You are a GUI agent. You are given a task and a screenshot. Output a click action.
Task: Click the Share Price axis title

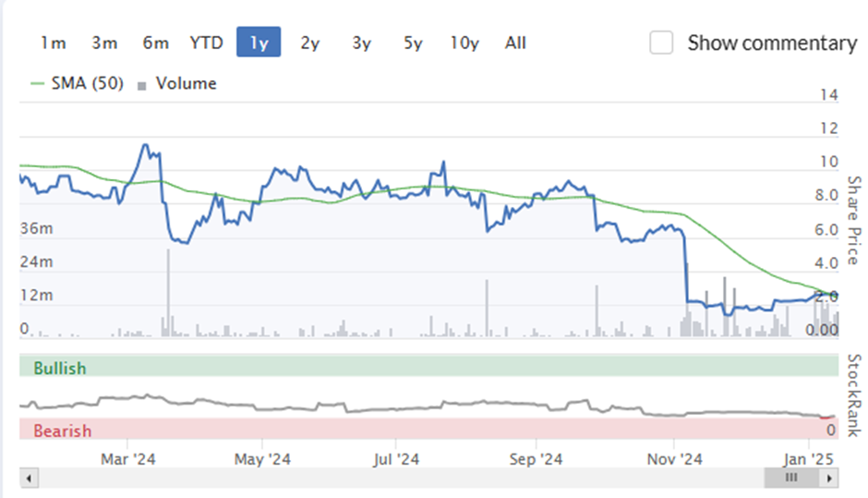pyautogui.click(x=854, y=220)
